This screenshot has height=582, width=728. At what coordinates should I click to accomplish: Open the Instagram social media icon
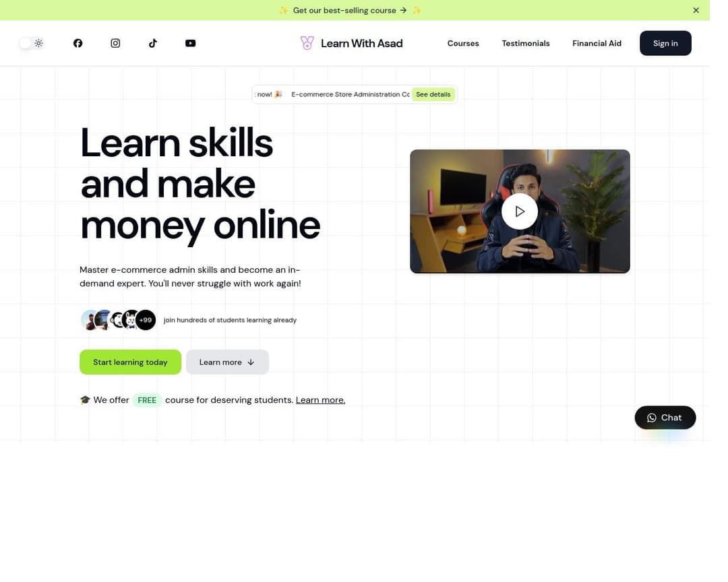pos(115,43)
